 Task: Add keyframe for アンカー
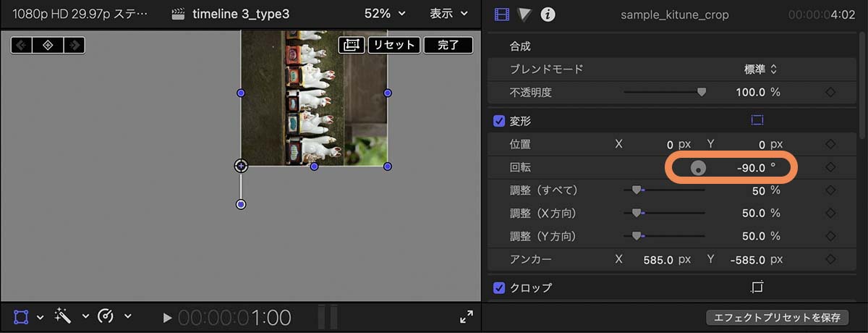(x=830, y=259)
